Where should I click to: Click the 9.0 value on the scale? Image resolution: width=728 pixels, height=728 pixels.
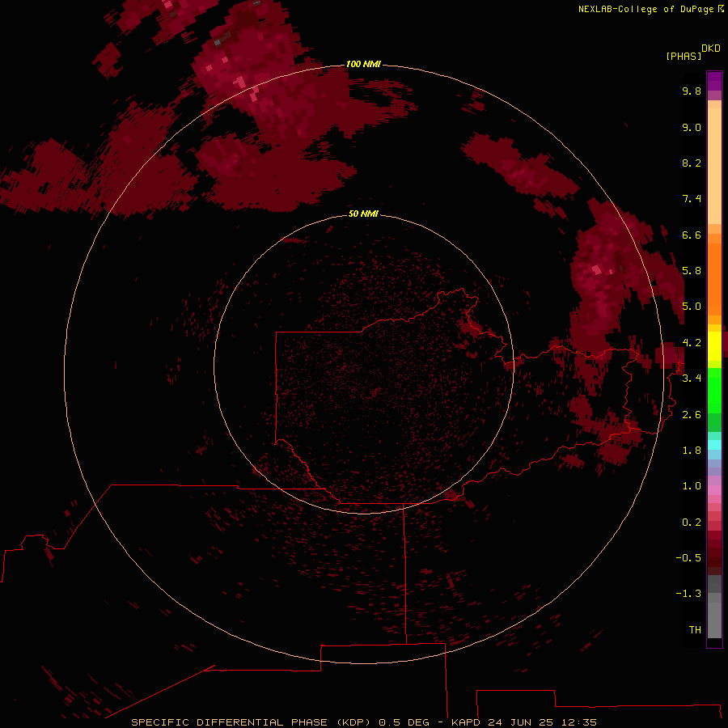[x=692, y=127]
